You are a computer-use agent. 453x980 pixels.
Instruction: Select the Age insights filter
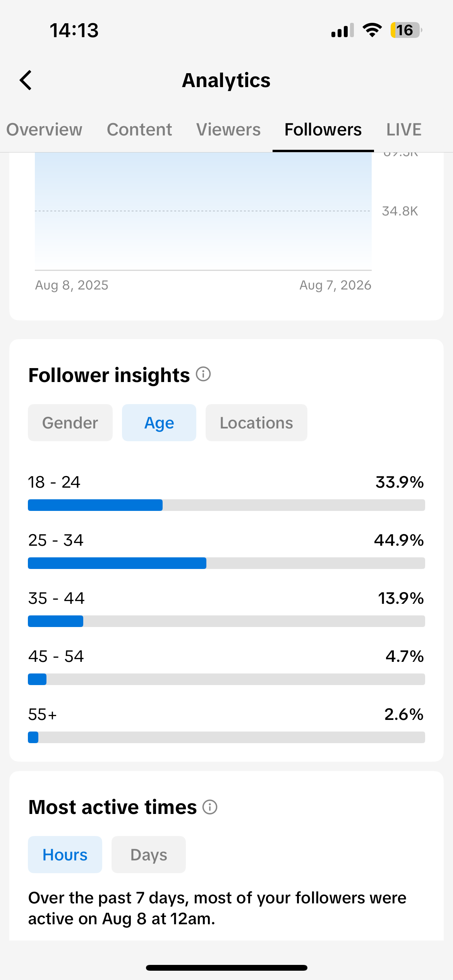click(159, 423)
